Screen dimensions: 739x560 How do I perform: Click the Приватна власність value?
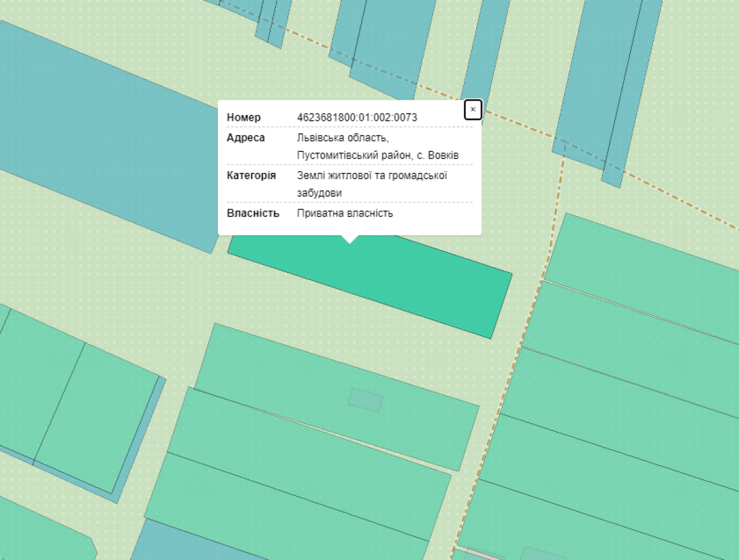345,213
